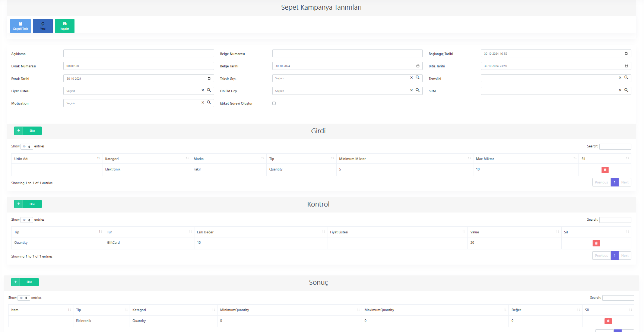Save using the Kaydet button
Viewport: 644px width, 332px height.
pos(64,26)
